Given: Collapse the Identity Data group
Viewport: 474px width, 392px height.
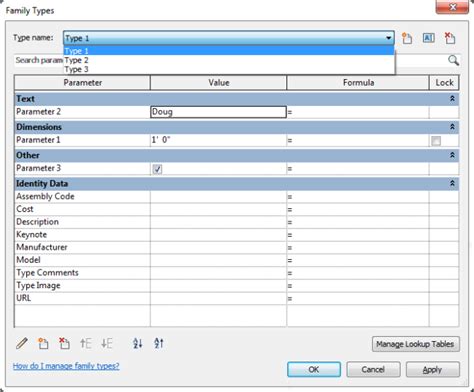Looking at the screenshot, I should coord(452,184).
